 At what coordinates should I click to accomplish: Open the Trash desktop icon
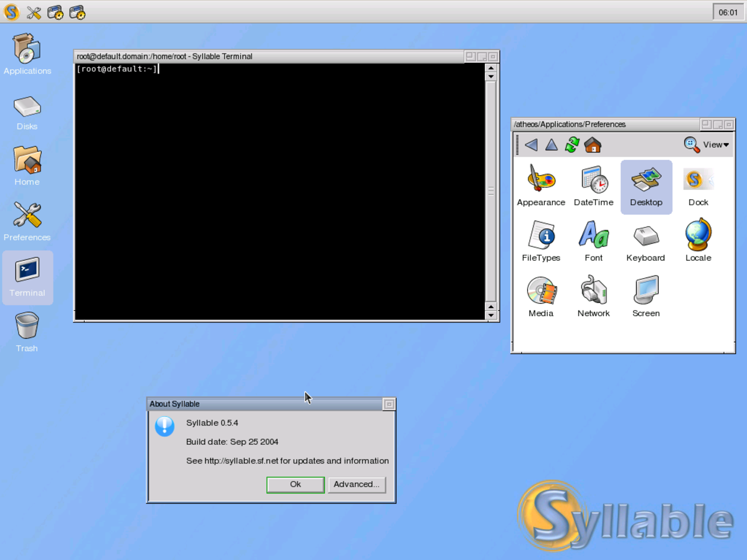tap(27, 333)
